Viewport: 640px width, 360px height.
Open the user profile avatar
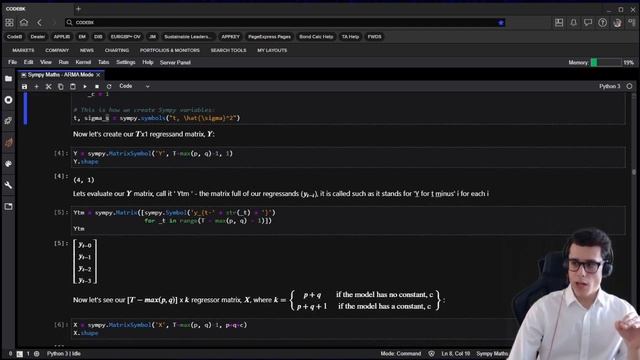pyautogui.click(x=617, y=23)
